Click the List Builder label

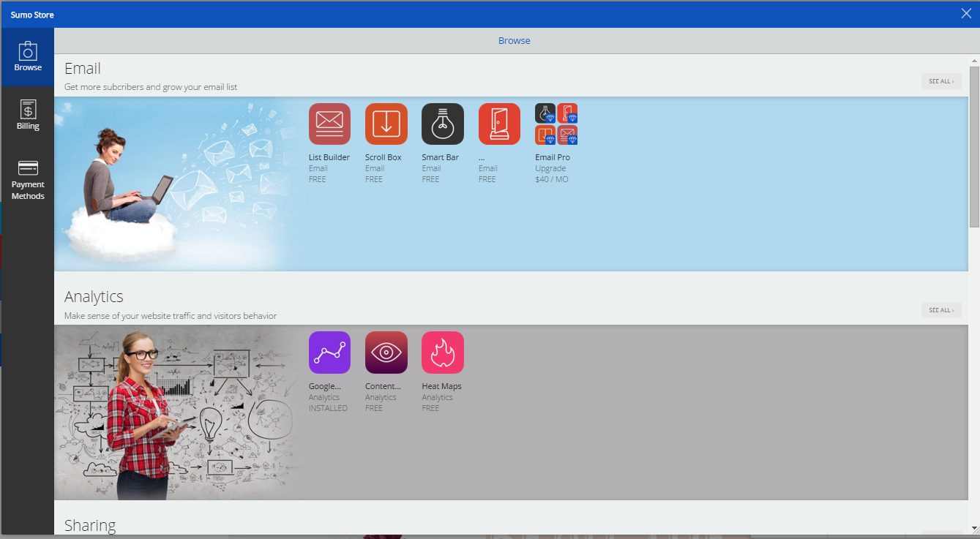pos(329,157)
